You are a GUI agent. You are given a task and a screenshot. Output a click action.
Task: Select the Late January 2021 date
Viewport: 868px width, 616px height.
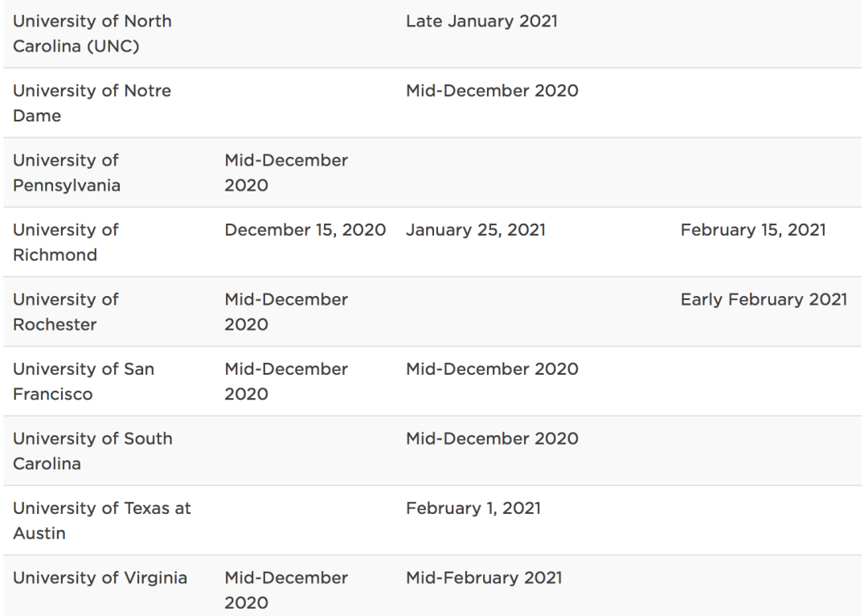tap(481, 22)
